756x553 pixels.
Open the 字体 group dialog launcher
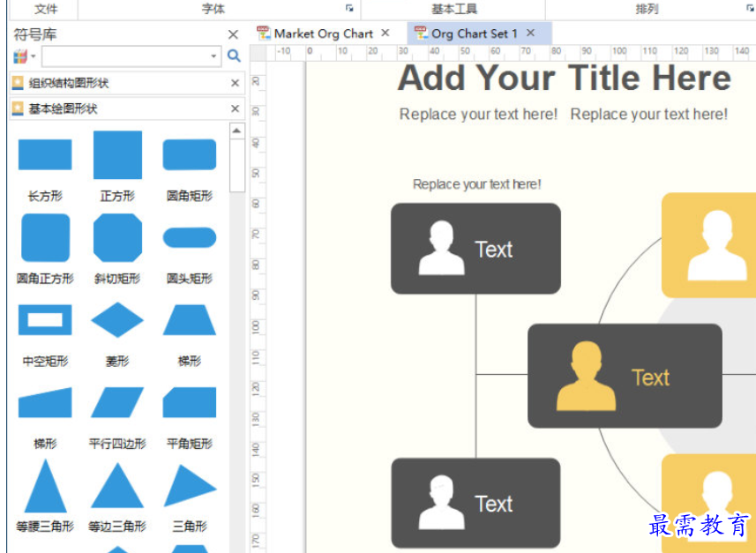pyautogui.click(x=349, y=8)
